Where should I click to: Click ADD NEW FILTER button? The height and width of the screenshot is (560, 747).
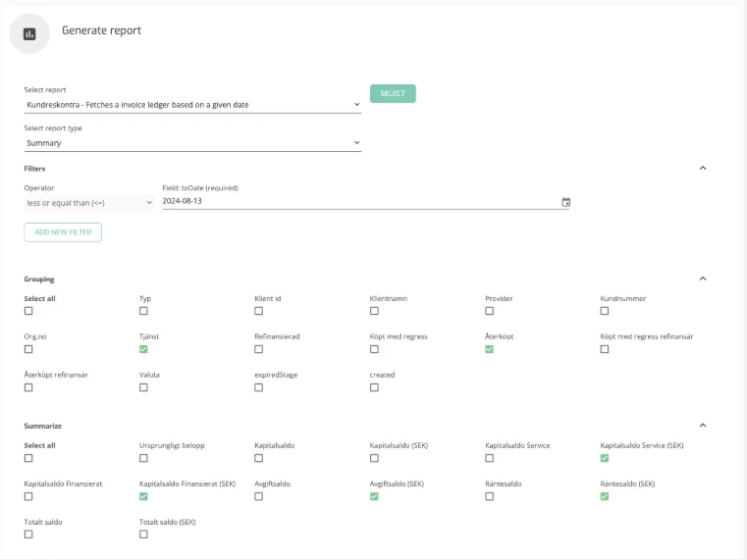point(63,232)
